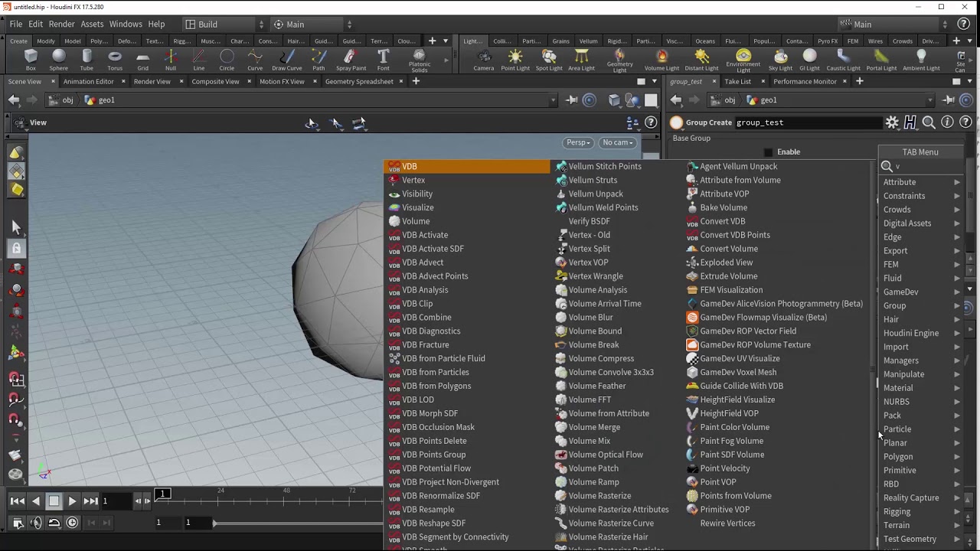Viewport: 980px width, 551px height.
Task: Open the Persp viewport dropdown
Action: pos(578,142)
